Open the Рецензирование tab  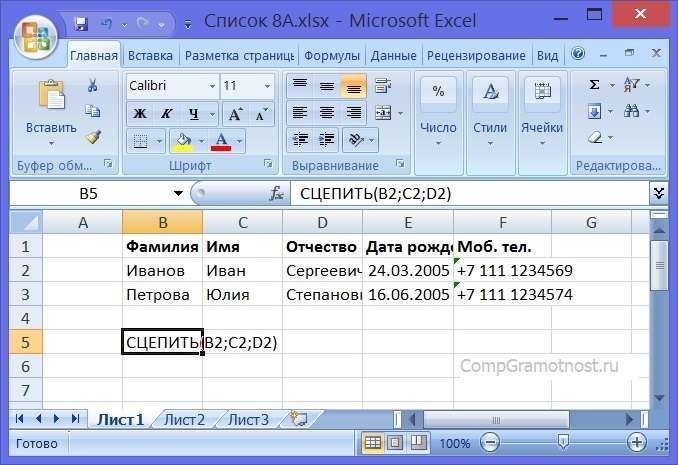click(476, 56)
